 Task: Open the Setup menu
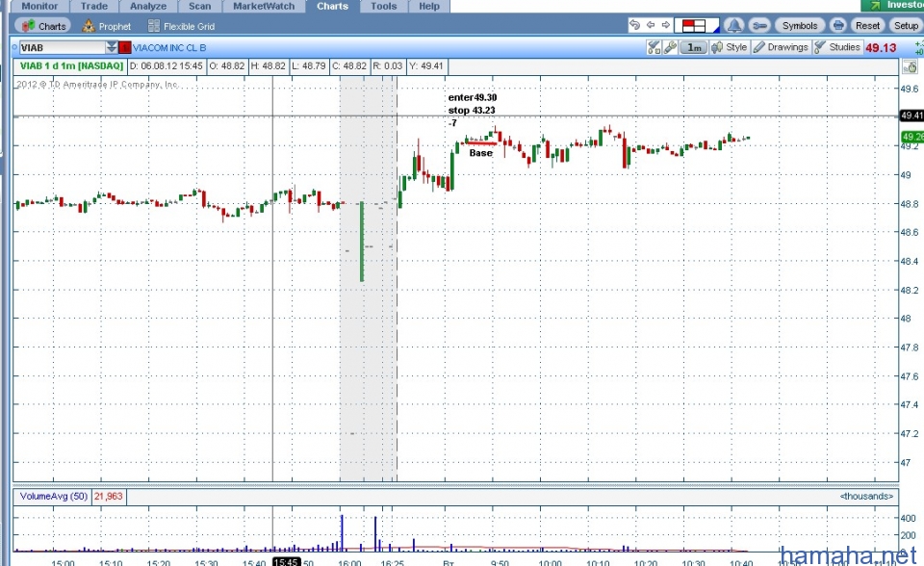[x=906, y=25]
